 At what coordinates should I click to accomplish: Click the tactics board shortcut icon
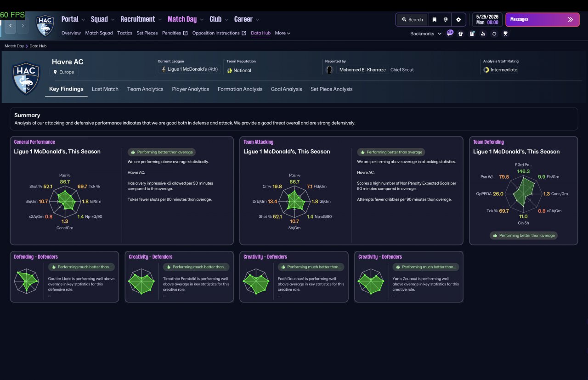[472, 34]
